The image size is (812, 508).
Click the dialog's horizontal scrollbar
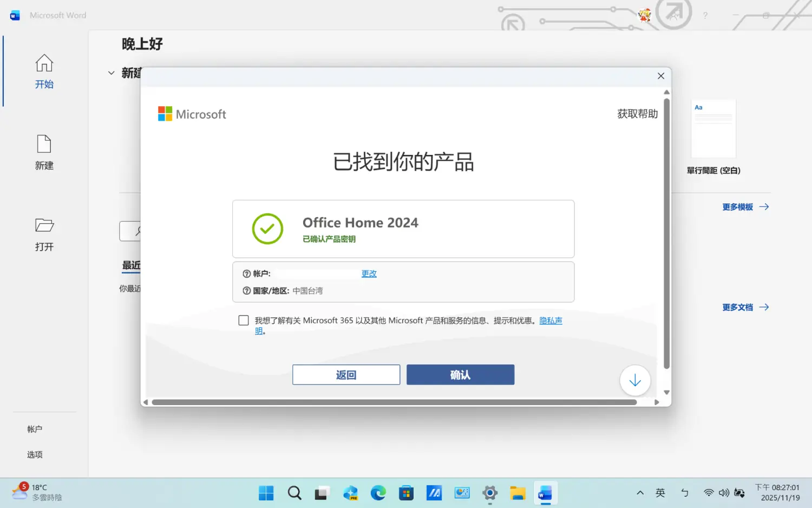[394, 402]
